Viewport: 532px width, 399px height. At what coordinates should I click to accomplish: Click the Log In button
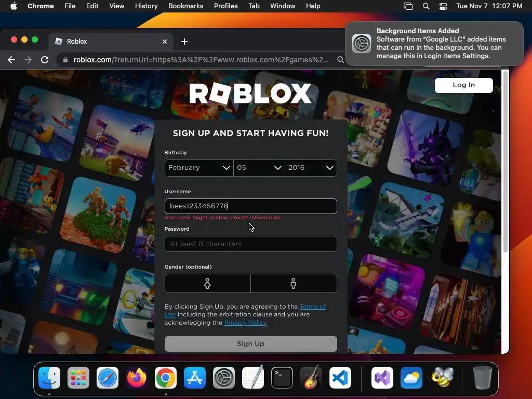pyautogui.click(x=464, y=85)
